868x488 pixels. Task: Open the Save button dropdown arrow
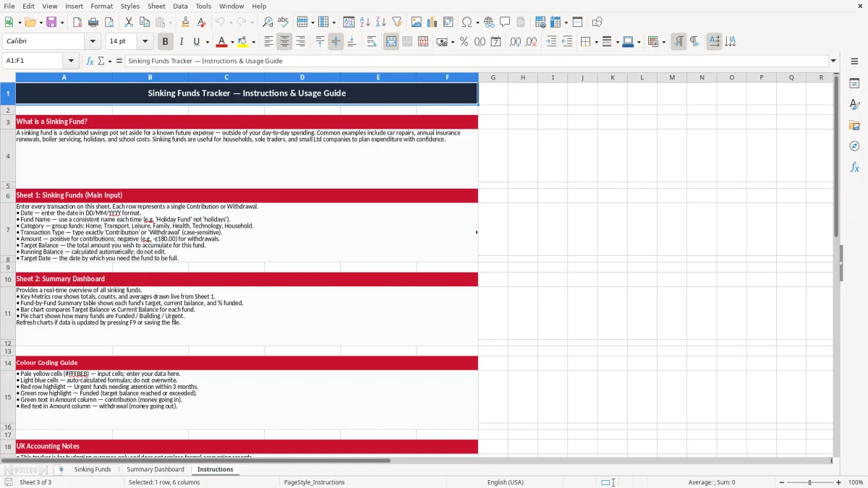(x=62, y=22)
